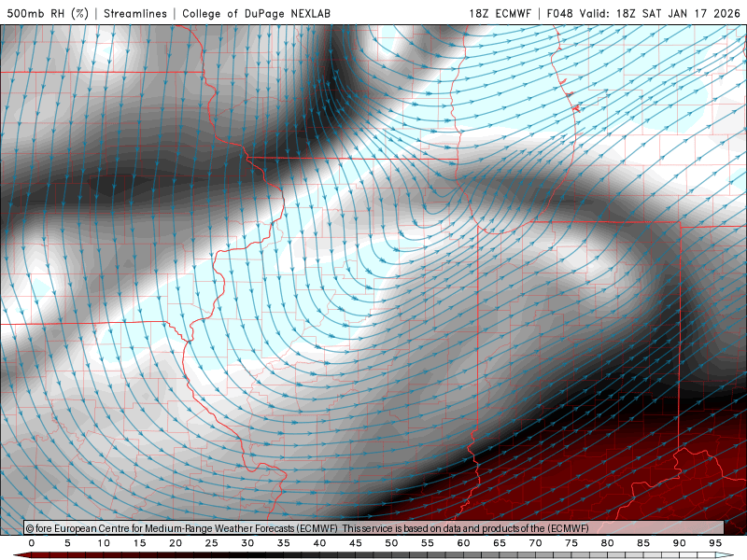The width and height of the screenshot is (747, 560).
Task: Click the '90' value on color scale
Action: click(x=680, y=543)
